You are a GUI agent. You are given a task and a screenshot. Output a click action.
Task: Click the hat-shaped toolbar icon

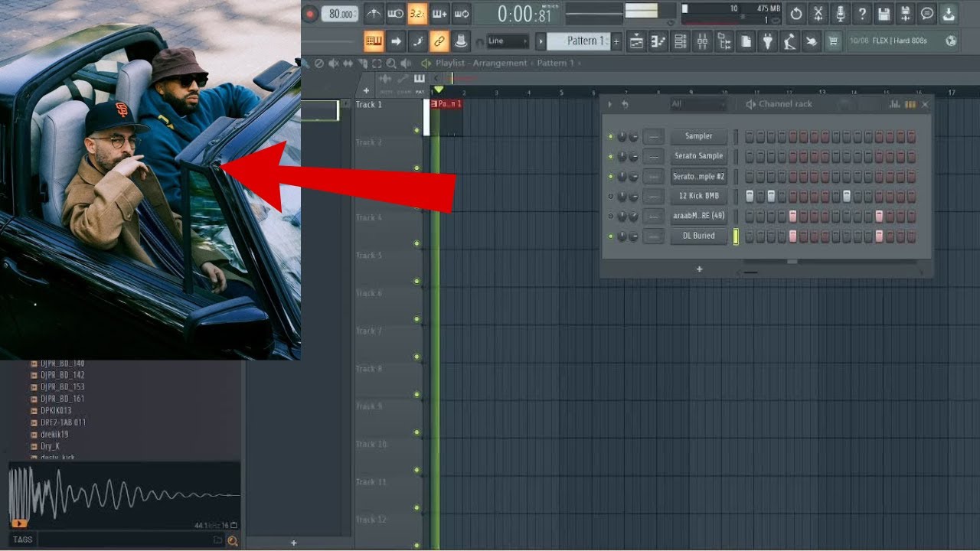click(x=461, y=41)
